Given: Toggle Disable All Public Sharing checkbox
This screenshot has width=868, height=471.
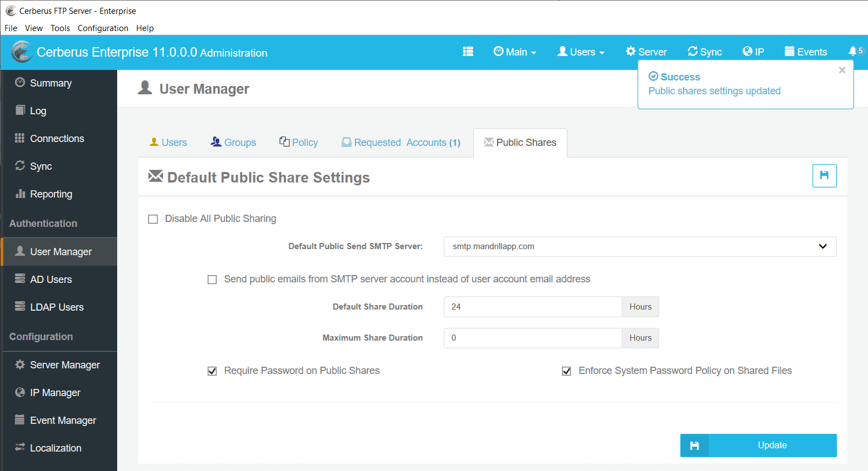Looking at the screenshot, I should pos(153,219).
